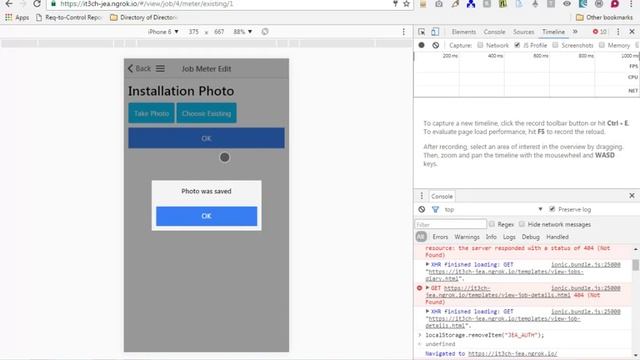Open the top Console panel tab

pyautogui.click(x=494, y=32)
